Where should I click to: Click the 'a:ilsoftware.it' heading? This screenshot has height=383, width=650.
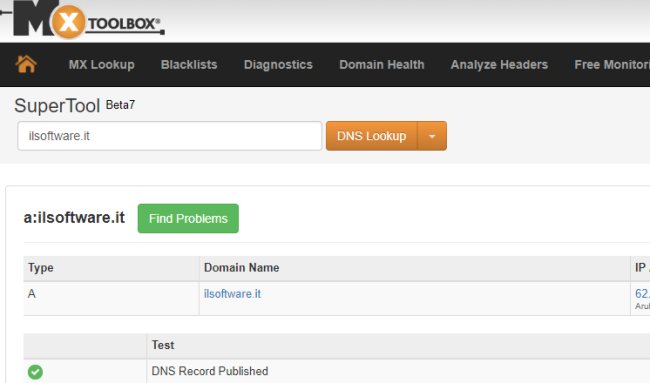[74, 218]
